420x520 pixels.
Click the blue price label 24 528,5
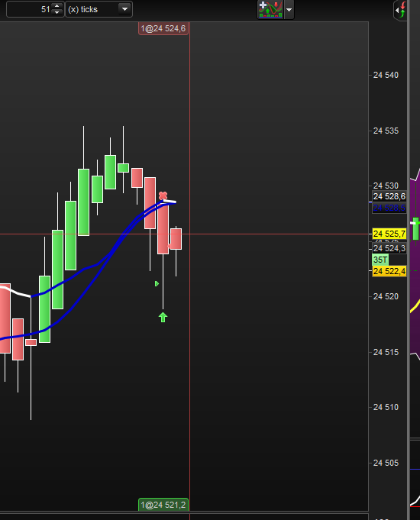tap(389, 208)
